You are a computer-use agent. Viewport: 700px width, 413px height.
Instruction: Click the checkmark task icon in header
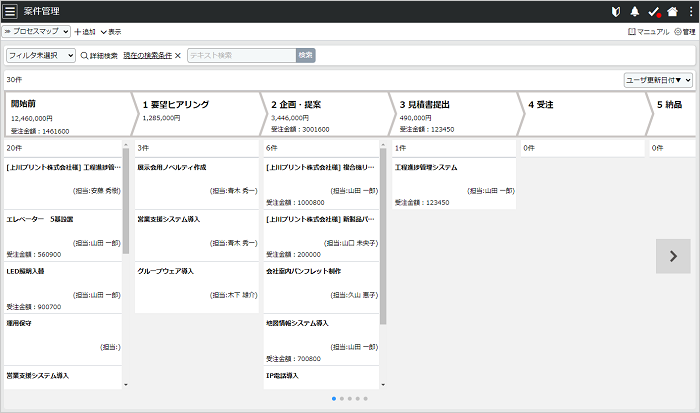click(653, 11)
